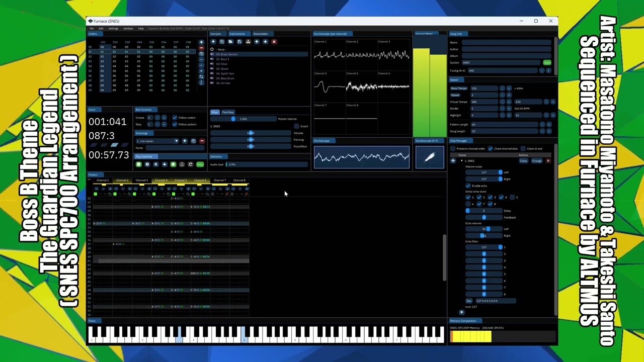Delete instrument with the red X icon
The width and height of the screenshot is (644, 362).
tap(274, 42)
